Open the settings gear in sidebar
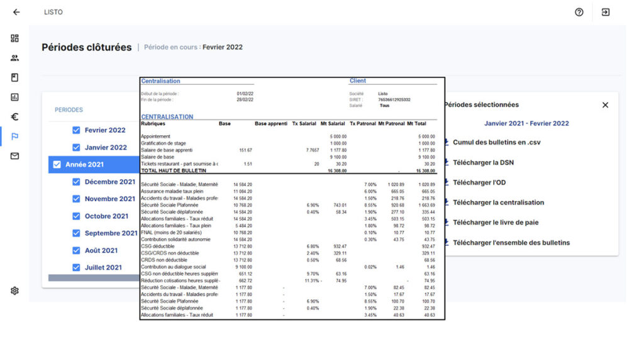Screen dimensions: 644x337 14,290
